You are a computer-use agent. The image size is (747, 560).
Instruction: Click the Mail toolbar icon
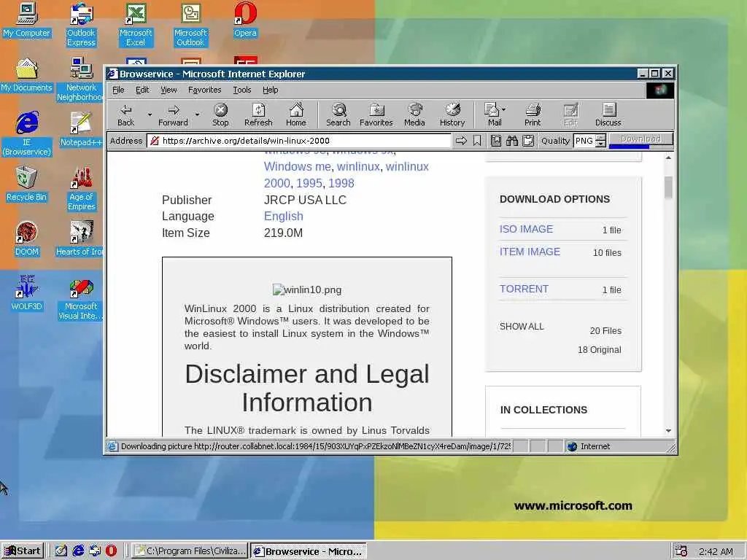pyautogui.click(x=492, y=114)
